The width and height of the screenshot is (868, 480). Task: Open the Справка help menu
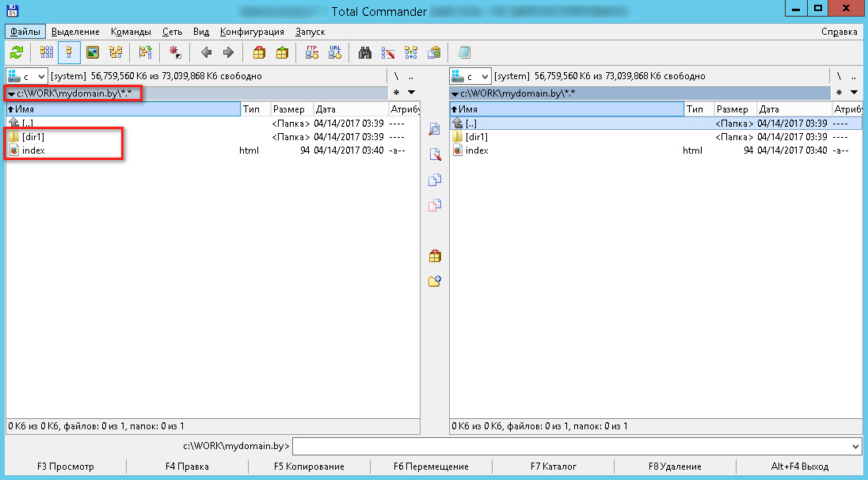point(839,32)
